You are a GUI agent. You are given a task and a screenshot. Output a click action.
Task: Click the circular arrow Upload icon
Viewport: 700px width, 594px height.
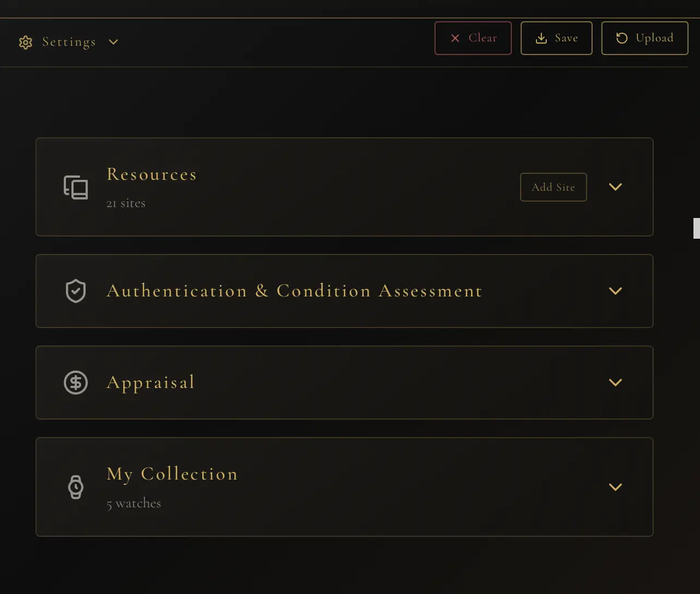tap(622, 38)
